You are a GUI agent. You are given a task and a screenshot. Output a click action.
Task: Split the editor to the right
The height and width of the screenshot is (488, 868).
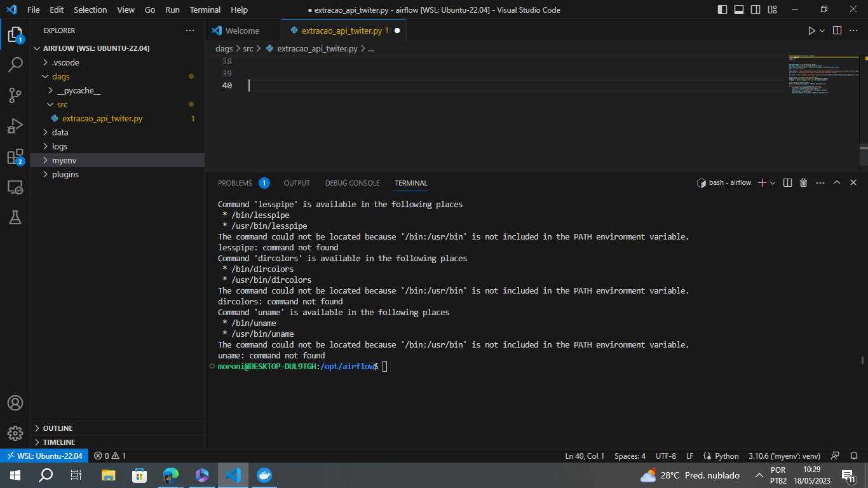click(x=837, y=30)
